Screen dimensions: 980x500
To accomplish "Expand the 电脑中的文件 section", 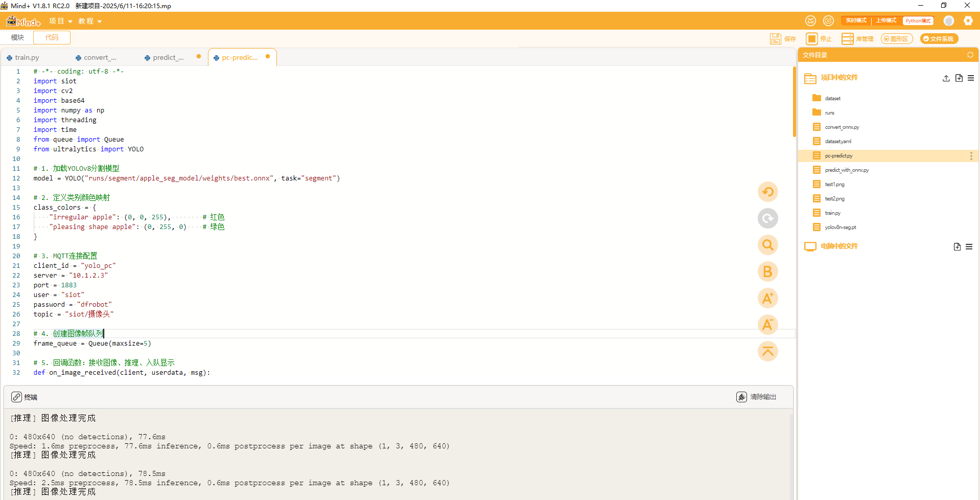I will 839,246.
